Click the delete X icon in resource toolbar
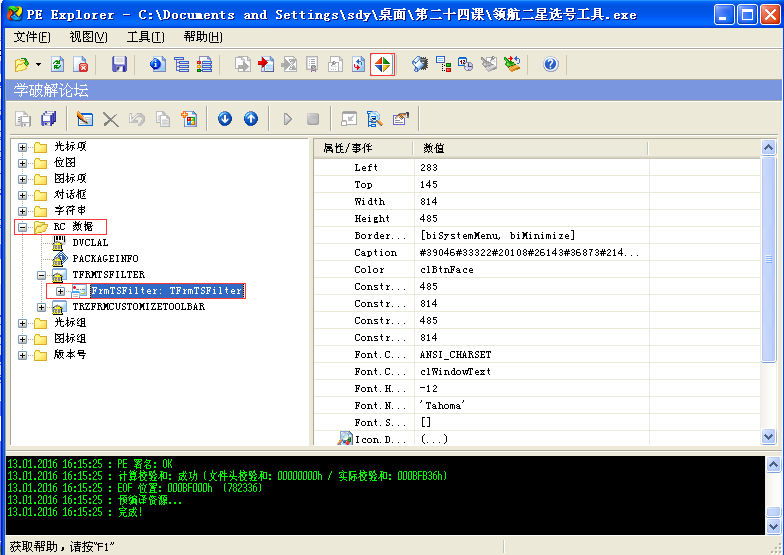The image size is (784, 555). [x=110, y=119]
